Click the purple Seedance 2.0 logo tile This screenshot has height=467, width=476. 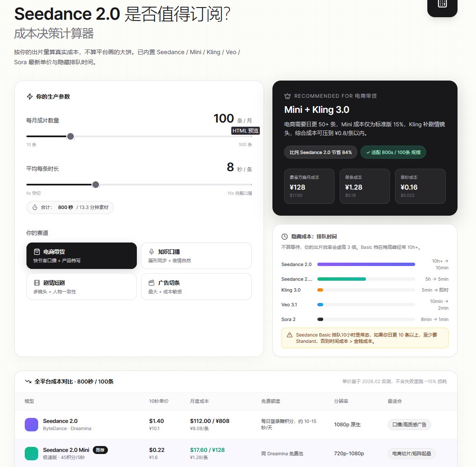pos(31,425)
